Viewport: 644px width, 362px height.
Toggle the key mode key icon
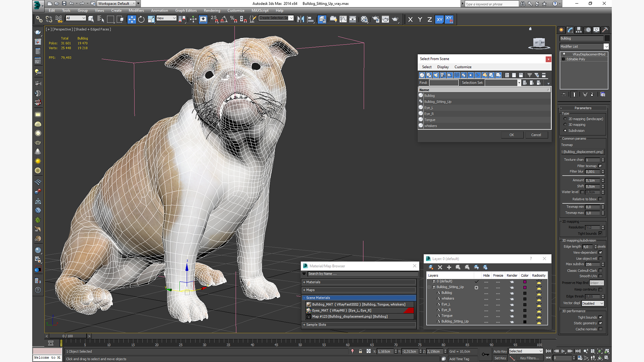[x=485, y=354]
